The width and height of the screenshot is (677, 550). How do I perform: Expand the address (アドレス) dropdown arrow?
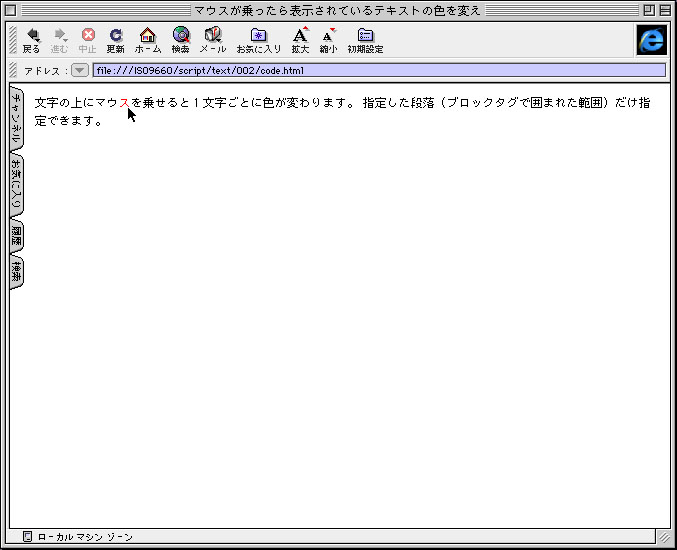point(80,71)
